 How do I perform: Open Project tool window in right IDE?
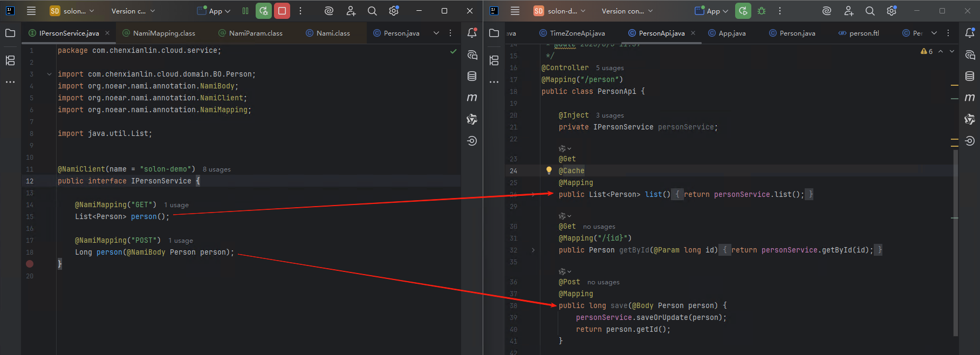coord(494,33)
